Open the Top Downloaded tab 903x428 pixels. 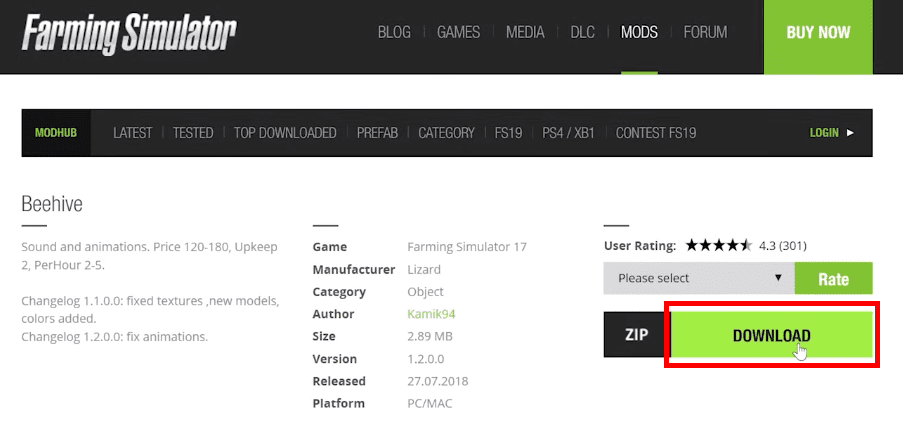[x=285, y=132]
